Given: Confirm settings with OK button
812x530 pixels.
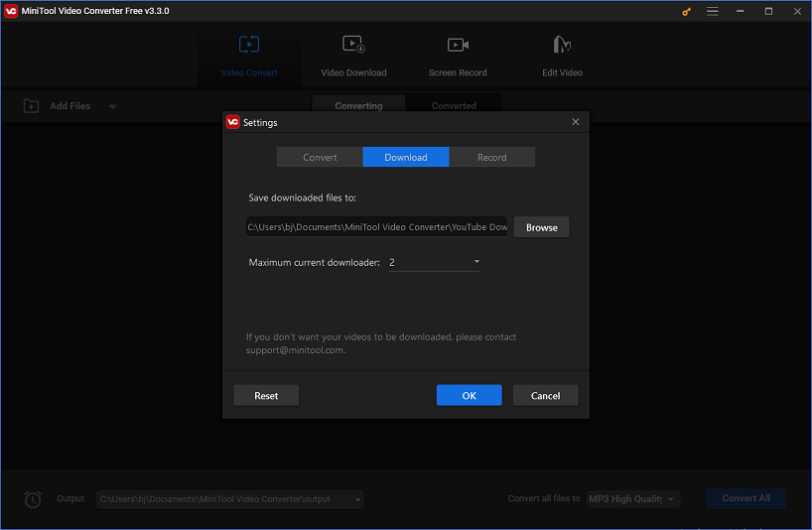Looking at the screenshot, I should pos(470,395).
